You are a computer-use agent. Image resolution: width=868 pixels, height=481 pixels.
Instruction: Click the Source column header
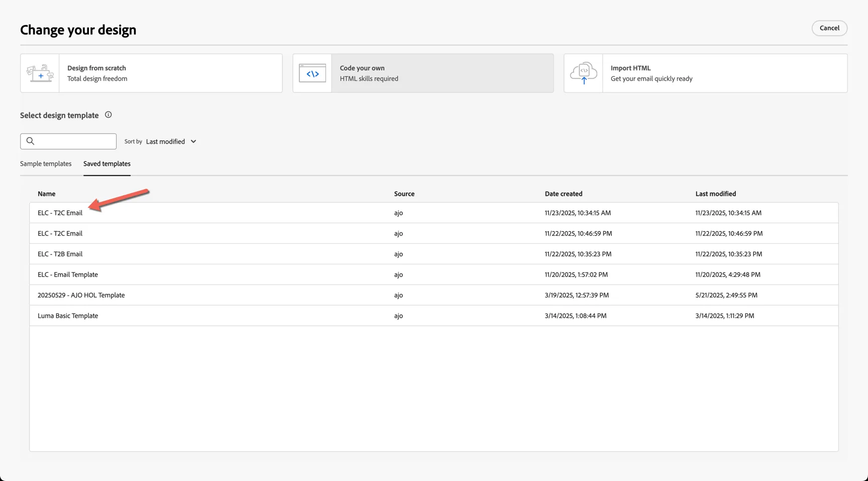[404, 194]
